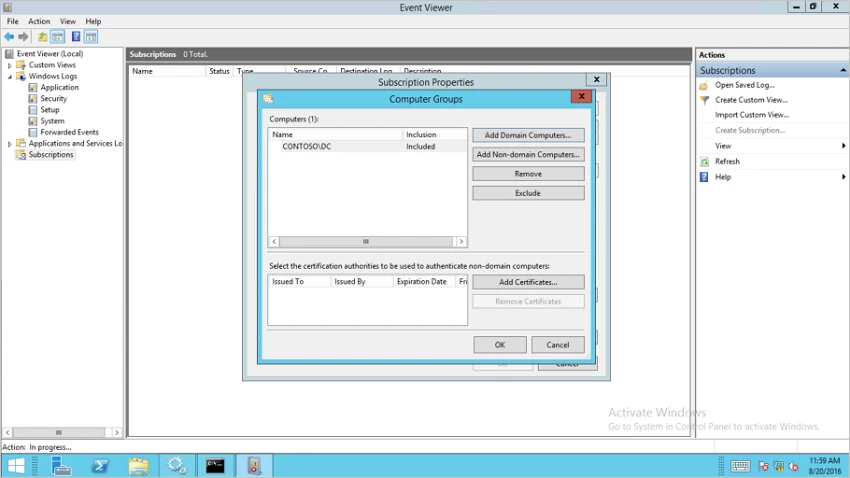
Task: Collapse the Windows Logs tree node
Action: [10, 77]
